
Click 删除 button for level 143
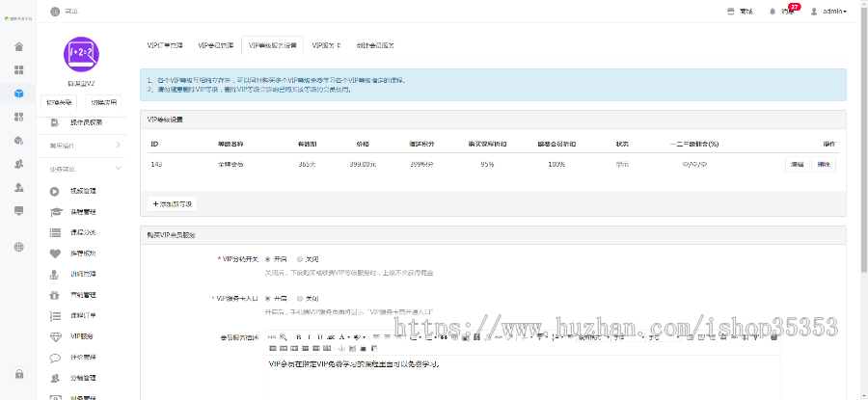click(824, 164)
